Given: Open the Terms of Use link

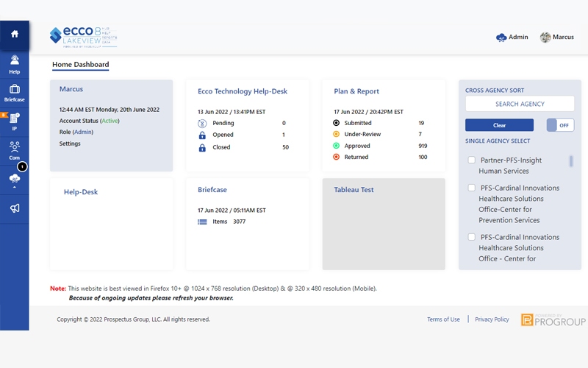Looking at the screenshot, I should tap(443, 319).
